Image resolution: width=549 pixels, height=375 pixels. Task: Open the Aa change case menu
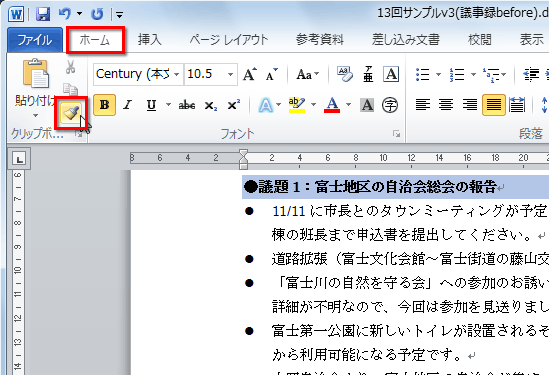(307, 74)
